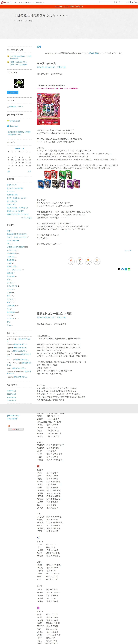Click the Twitter icon beside @goo_blog

click(x=8, y=126)
